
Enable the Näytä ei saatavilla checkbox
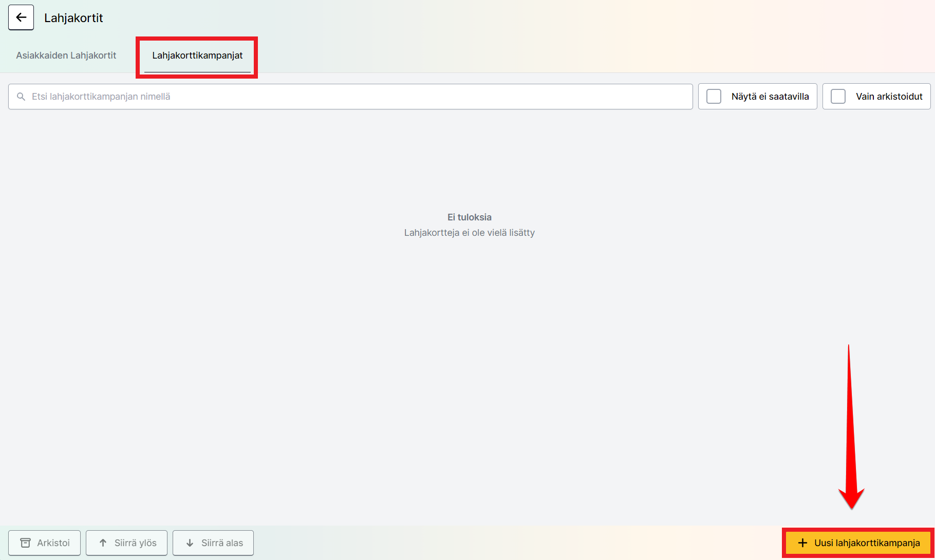pos(714,97)
